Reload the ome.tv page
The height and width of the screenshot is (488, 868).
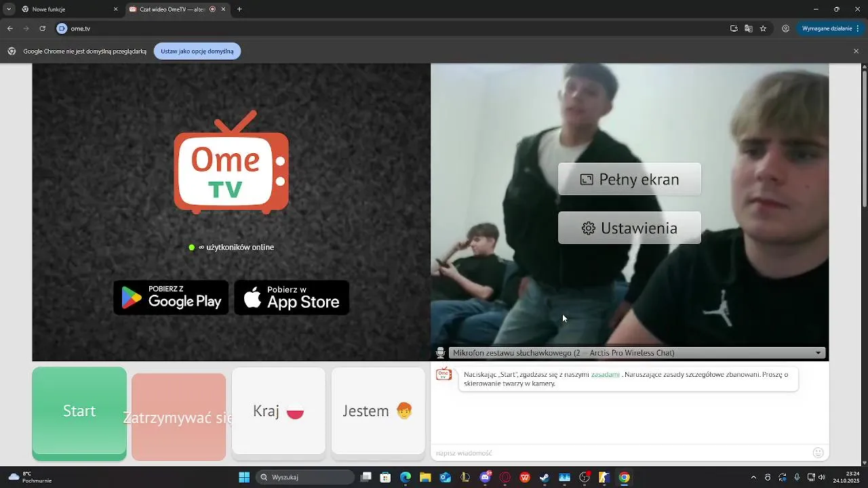[42, 28]
